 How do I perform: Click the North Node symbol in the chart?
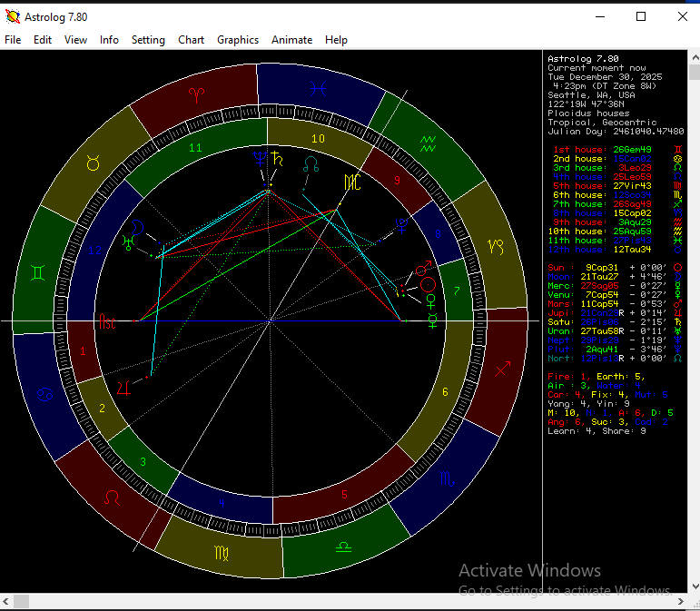pyautogui.click(x=311, y=164)
